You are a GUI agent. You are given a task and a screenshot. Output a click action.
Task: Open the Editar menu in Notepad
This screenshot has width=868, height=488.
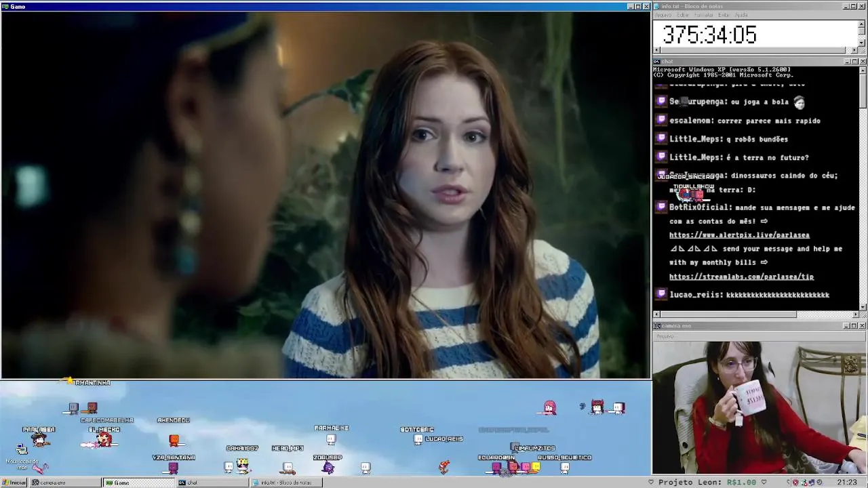click(x=683, y=15)
